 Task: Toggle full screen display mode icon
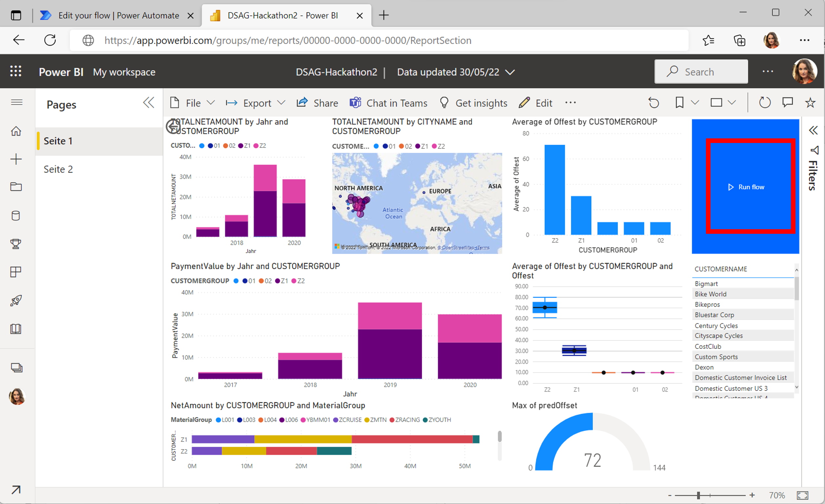[x=803, y=494]
